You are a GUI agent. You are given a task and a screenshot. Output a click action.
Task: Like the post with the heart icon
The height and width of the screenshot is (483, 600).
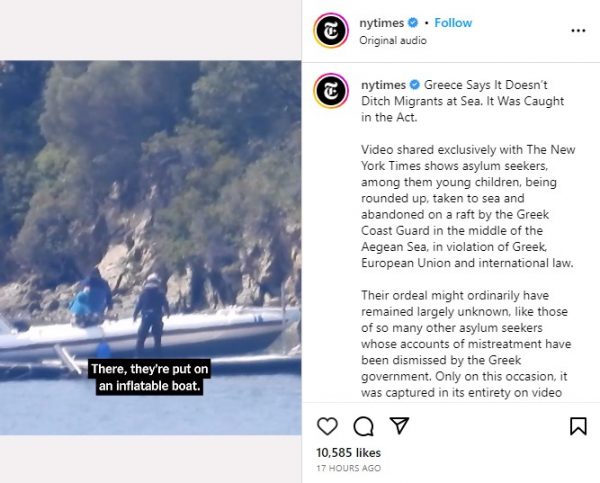click(x=327, y=426)
